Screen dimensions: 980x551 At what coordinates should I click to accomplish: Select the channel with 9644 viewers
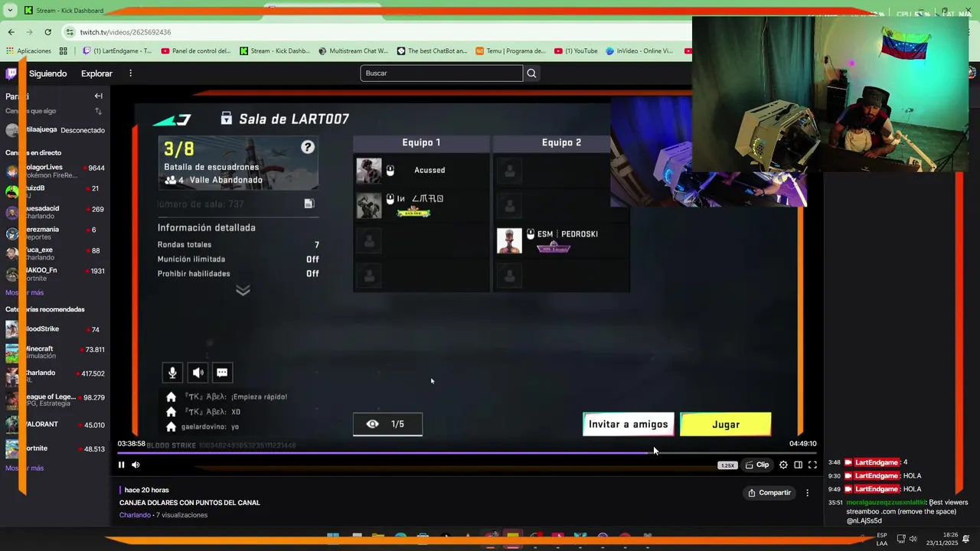(x=55, y=171)
